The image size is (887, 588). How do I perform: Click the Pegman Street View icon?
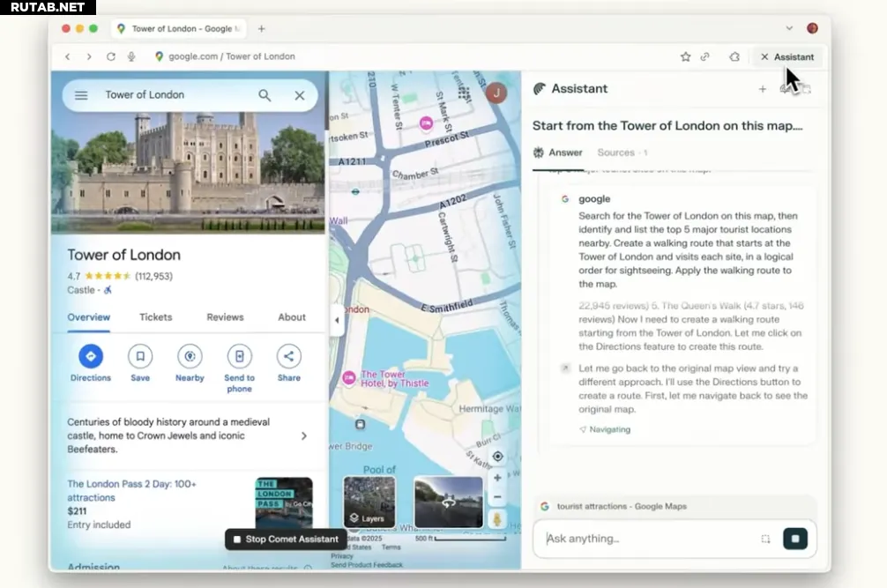[x=497, y=519]
